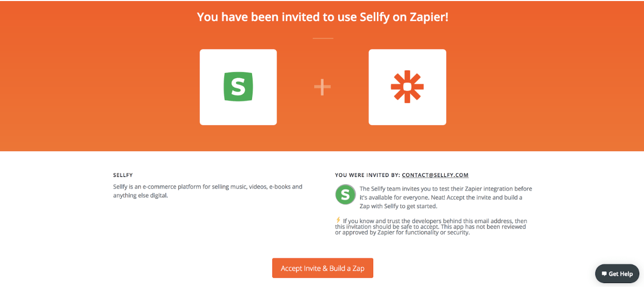This screenshot has height=295, width=644.
Task: Click the speech bubble icon in Get Help
Action: click(604, 274)
